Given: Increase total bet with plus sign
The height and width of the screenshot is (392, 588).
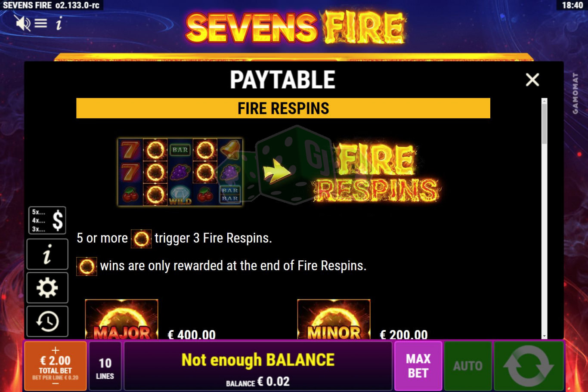Looking at the screenshot, I should coord(55,350).
